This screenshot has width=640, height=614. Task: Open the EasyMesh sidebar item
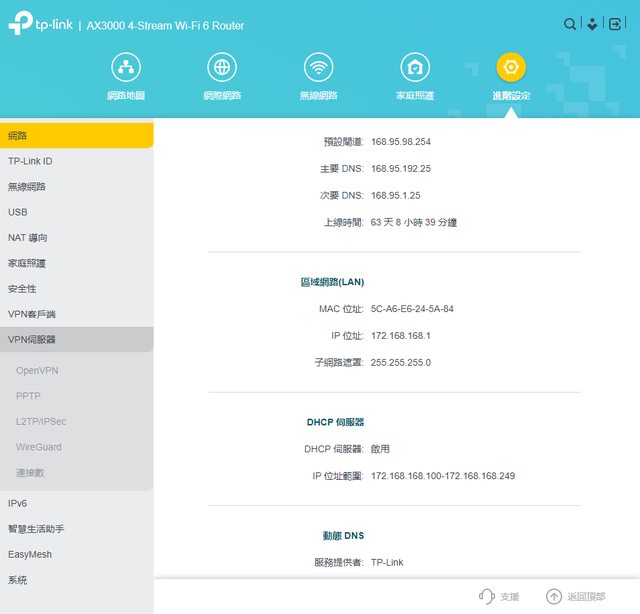click(76, 554)
